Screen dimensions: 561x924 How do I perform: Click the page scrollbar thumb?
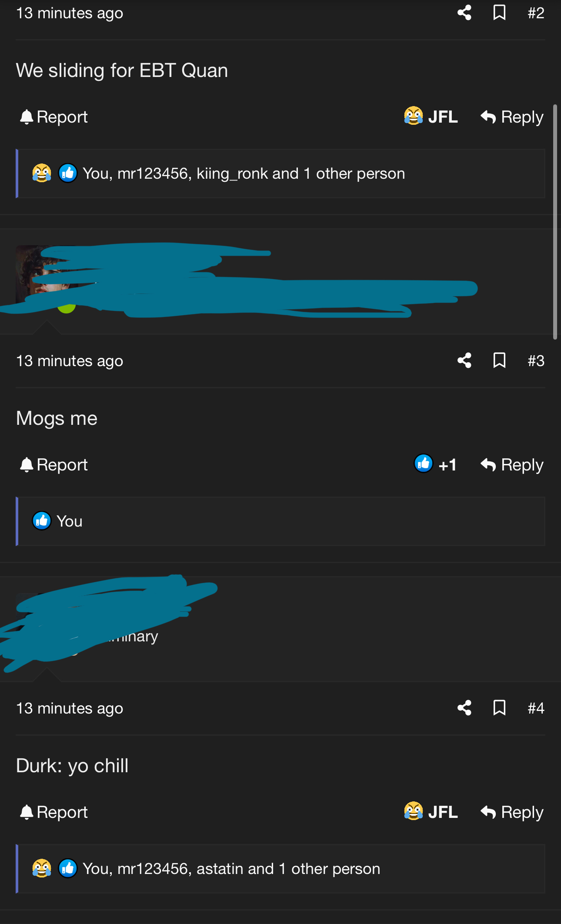[555, 222]
